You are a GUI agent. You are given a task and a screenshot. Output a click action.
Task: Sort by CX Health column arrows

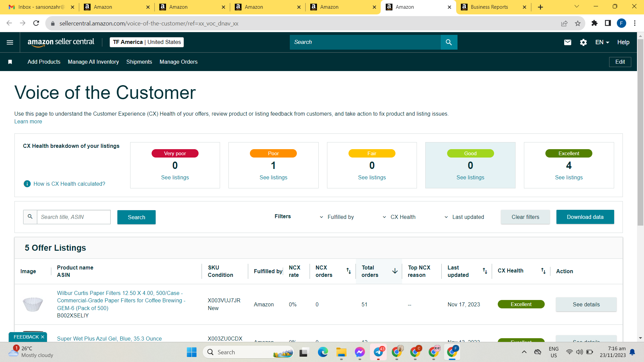543,271
